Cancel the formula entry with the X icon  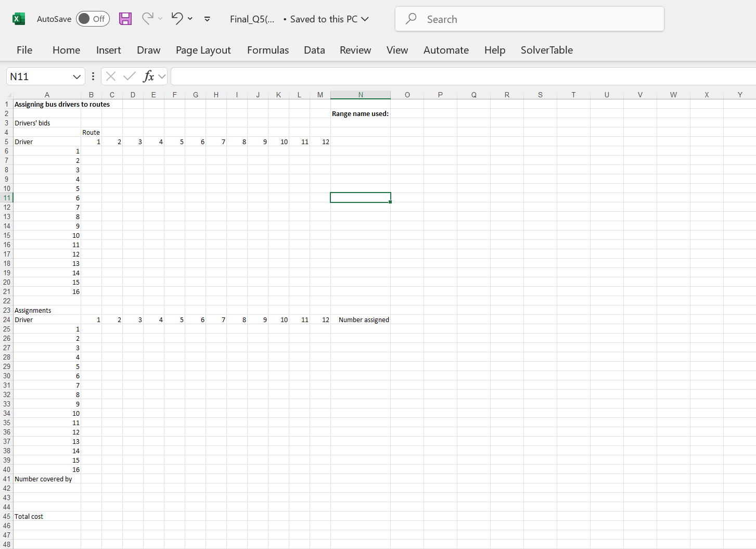(111, 76)
